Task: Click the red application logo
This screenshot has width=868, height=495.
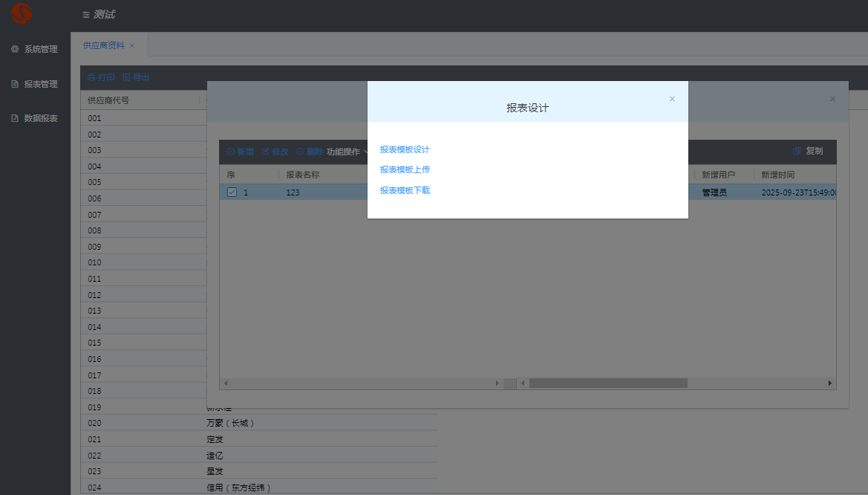Action: click(22, 13)
